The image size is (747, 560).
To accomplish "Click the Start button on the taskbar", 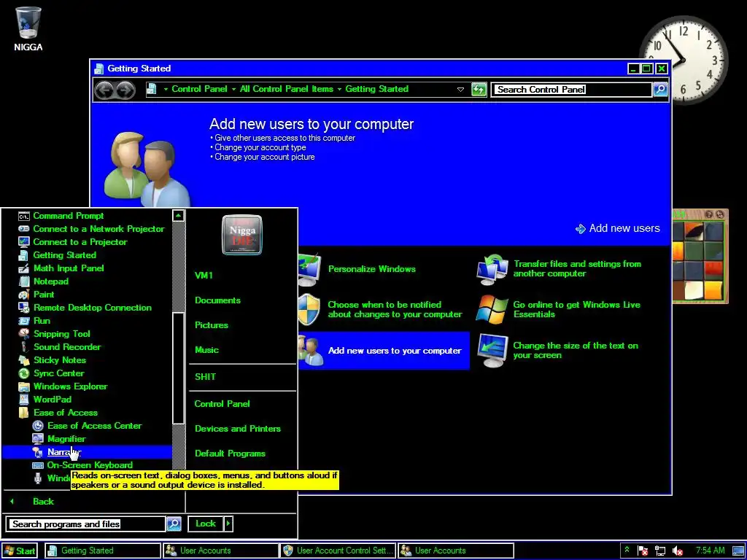I will (x=20, y=551).
